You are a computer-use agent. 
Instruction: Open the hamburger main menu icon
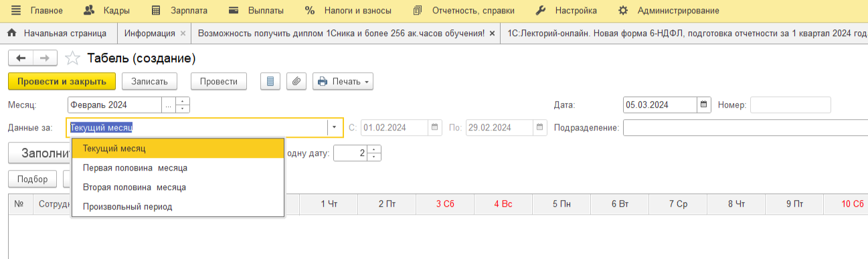tap(16, 10)
